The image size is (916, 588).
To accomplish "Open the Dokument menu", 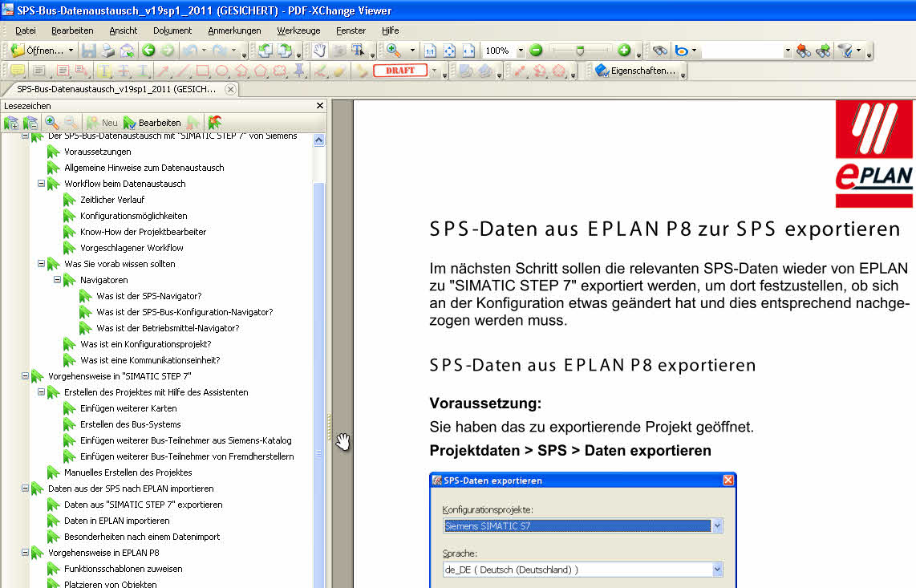I will 172,30.
